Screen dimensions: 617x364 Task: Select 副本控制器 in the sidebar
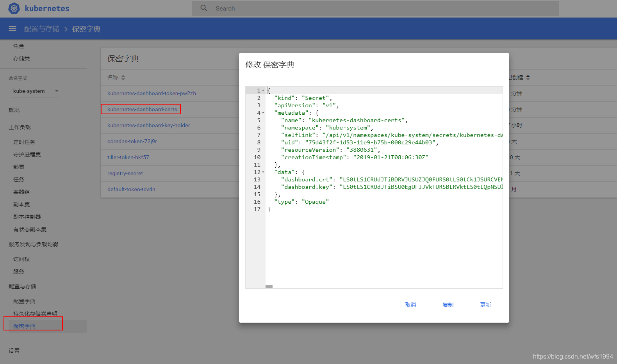pos(27,217)
